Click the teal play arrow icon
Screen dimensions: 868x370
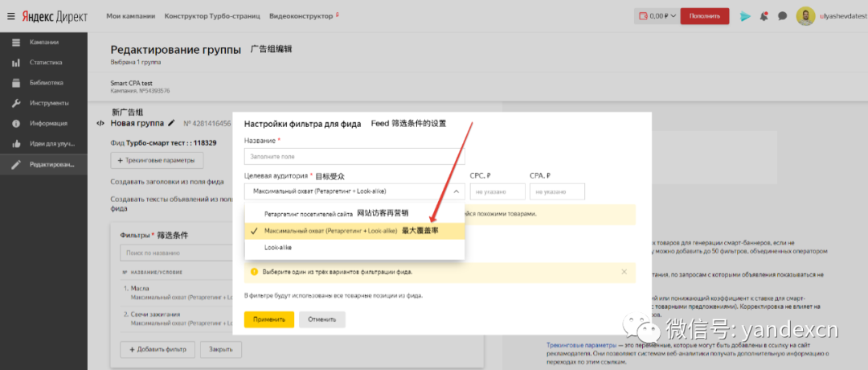pos(745,16)
